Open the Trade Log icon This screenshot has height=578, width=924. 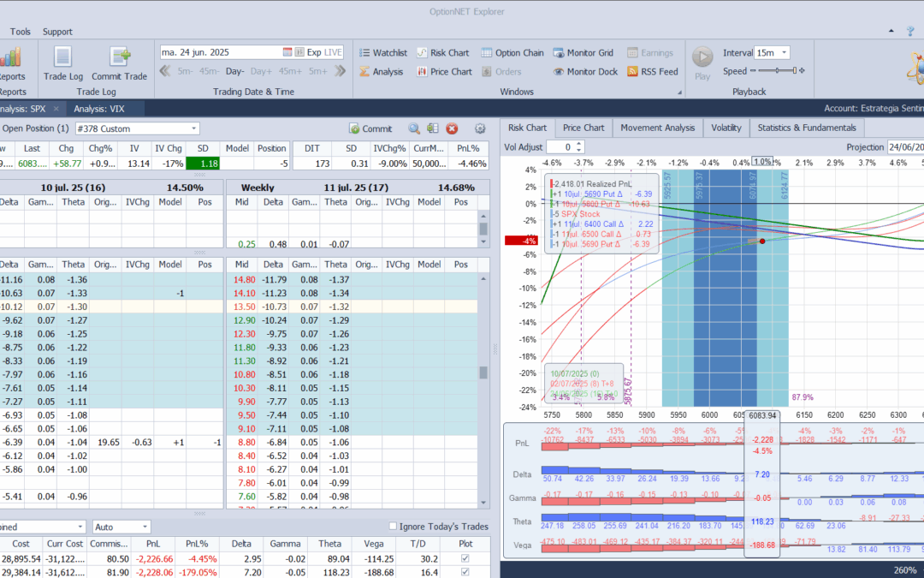pyautogui.click(x=62, y=57)
